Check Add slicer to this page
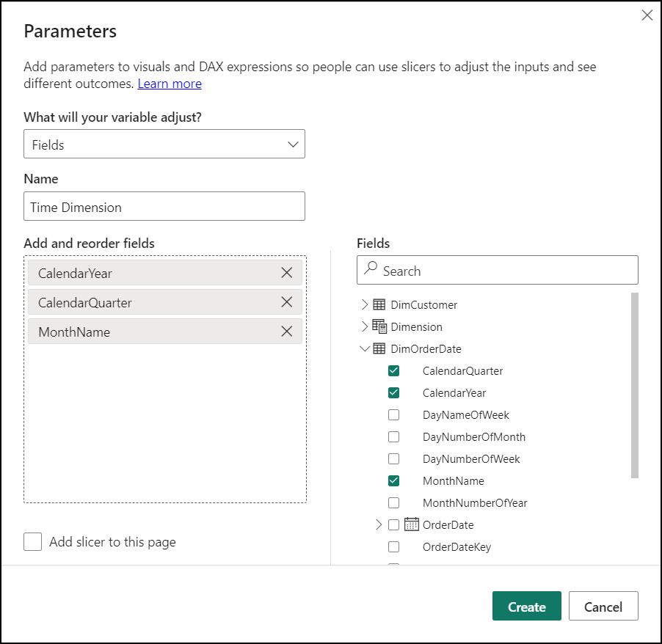 [32, 542]
